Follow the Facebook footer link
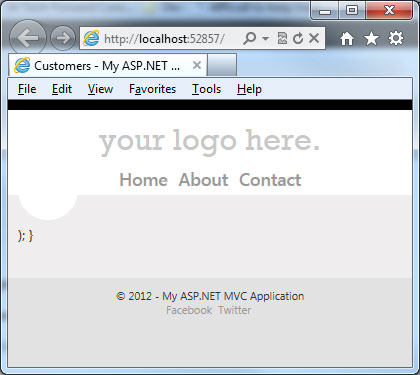This screenshot has width=420, height=375. pos(189,310)
